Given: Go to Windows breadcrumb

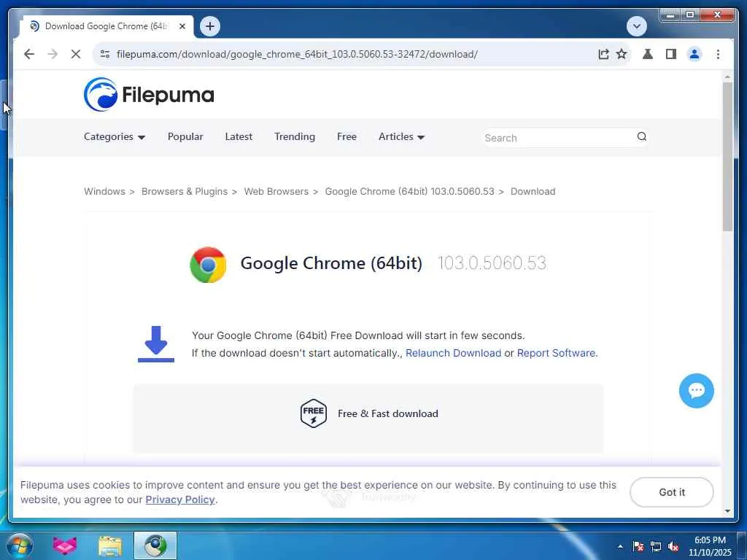Looking at the screenshot, I should coord(104,192).
